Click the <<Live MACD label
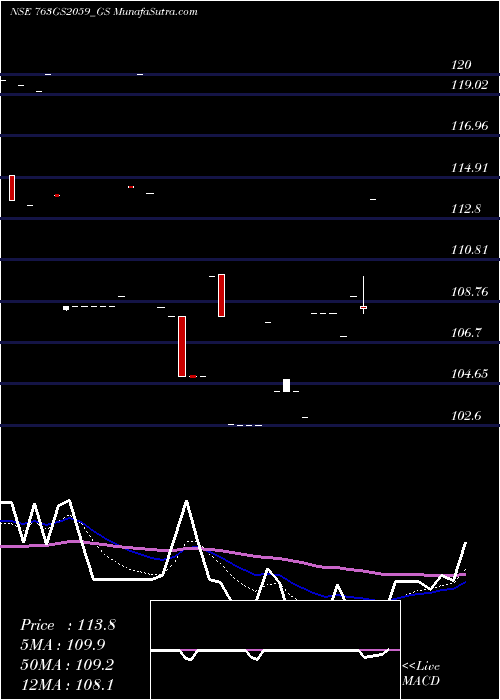This screenshot has width=500, height=700. [x=421, y=674]
